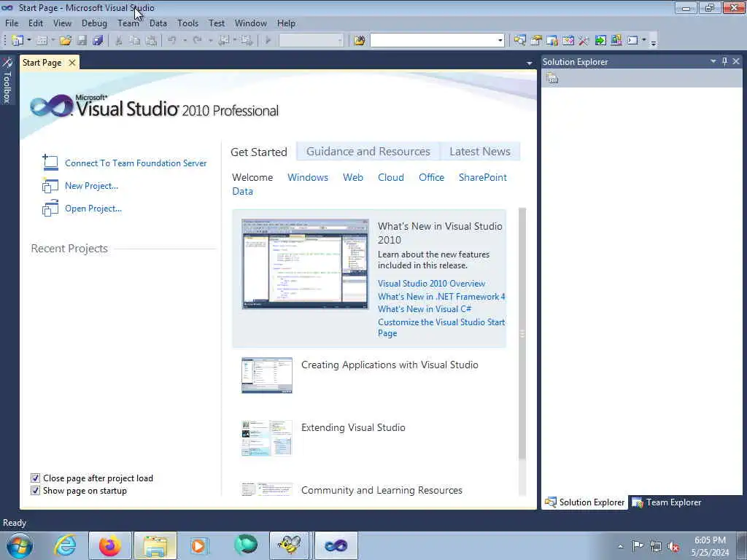Click the Save floppy disk toolbar icon
The width and height of the screenshot is (747, 560).
click(x=82, y=41)
